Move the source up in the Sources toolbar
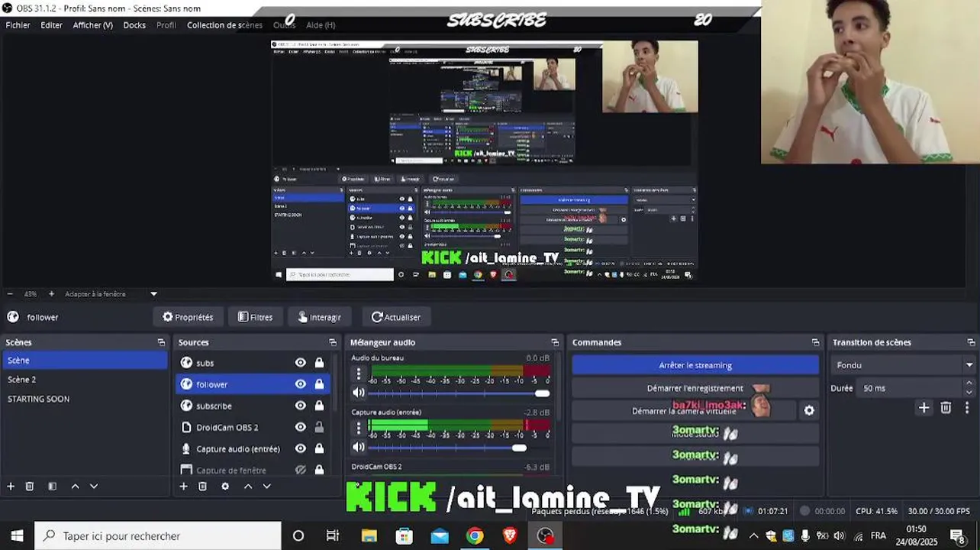980x550 pixels. pyautogui.click(x=248, y=486)
